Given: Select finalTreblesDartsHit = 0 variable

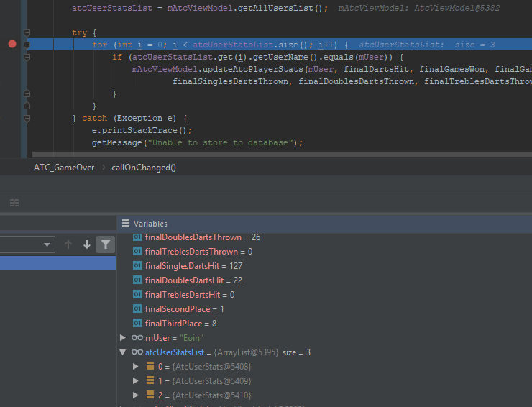Looking at the screenshot, I should point(190,295).
